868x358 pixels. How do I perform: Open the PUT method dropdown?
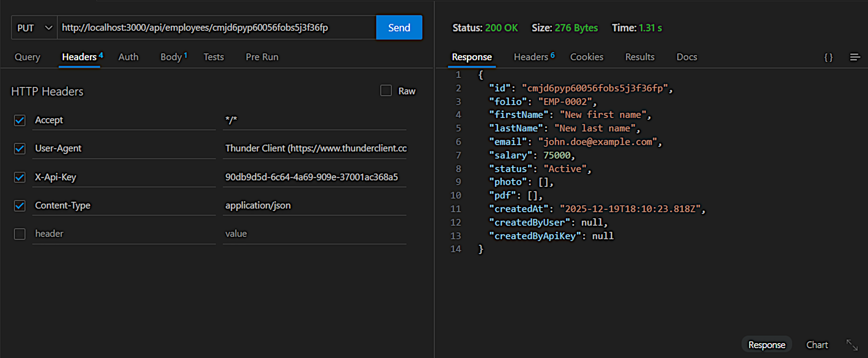pos(34,28)
